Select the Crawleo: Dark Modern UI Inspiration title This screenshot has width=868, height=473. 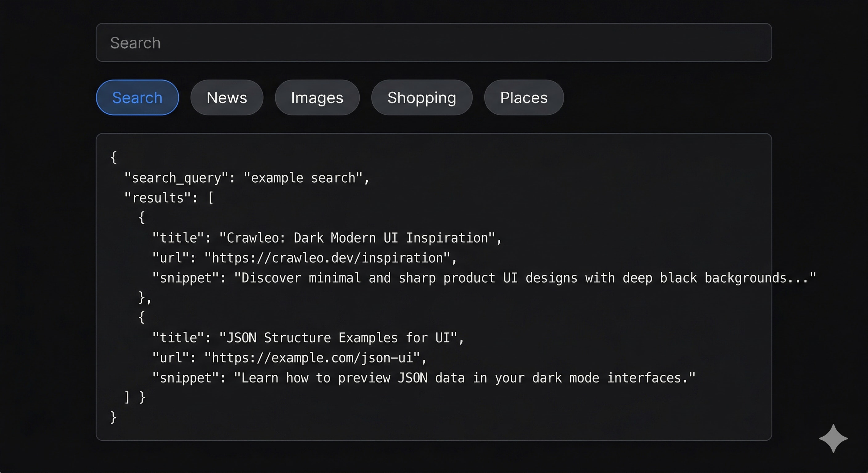361,237
